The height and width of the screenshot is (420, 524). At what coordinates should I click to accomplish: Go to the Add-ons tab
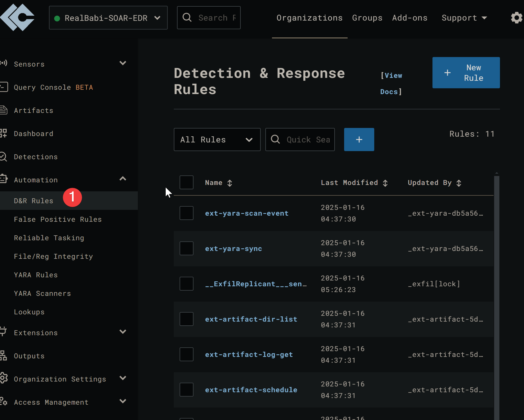tap(410, 18)
